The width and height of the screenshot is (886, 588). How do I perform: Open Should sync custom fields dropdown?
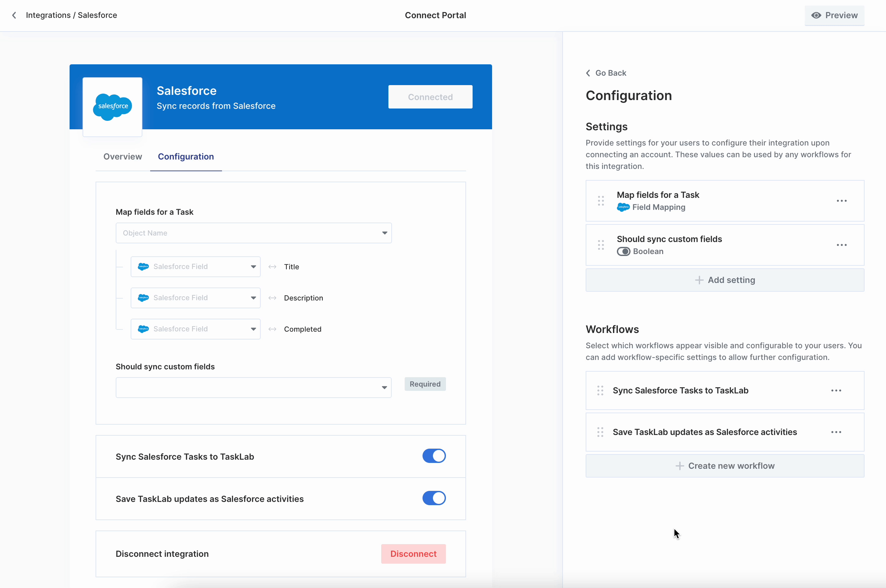click(x=254, y=388)
